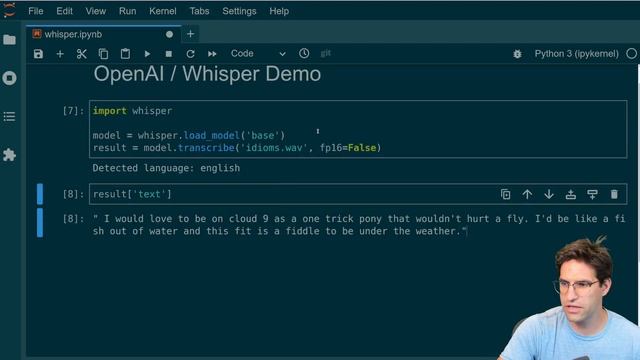Open the Settings menu

[239, 11]
